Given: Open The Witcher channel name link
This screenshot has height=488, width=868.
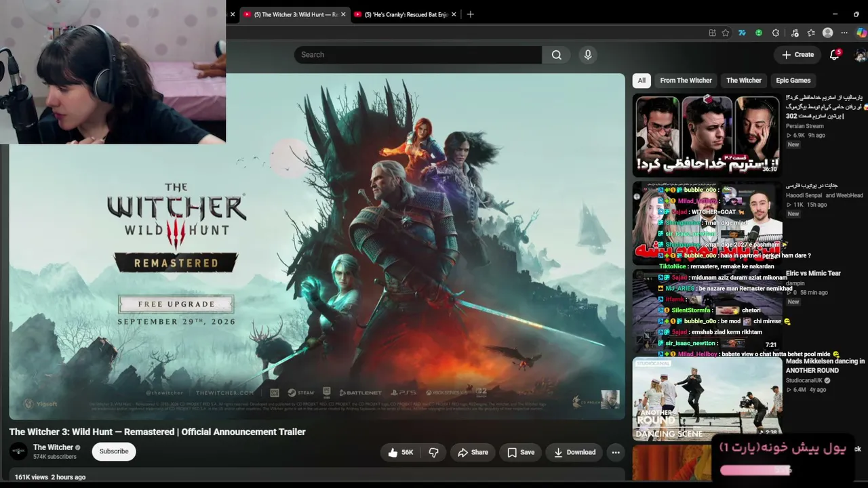Looking at the screenshot, I should 53,447.
